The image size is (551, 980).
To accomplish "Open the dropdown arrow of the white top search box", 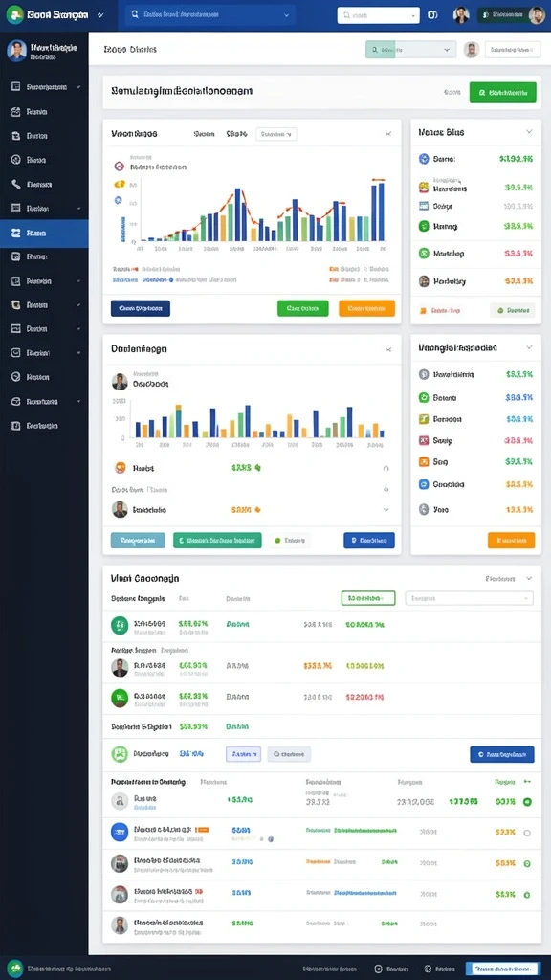I will tap(413, 15).
